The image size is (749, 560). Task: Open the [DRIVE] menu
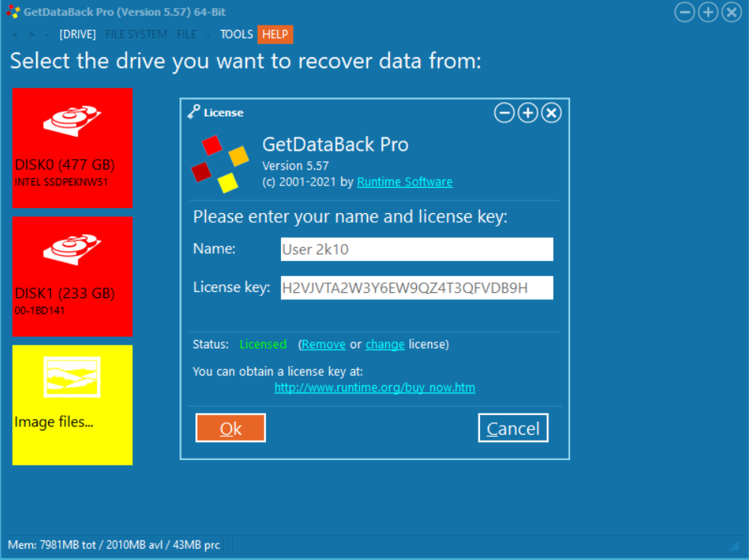point(77,35)
